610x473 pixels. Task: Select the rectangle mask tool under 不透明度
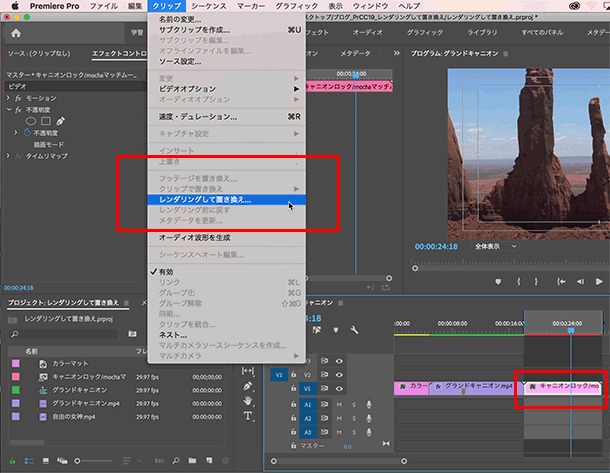[46, 121]
